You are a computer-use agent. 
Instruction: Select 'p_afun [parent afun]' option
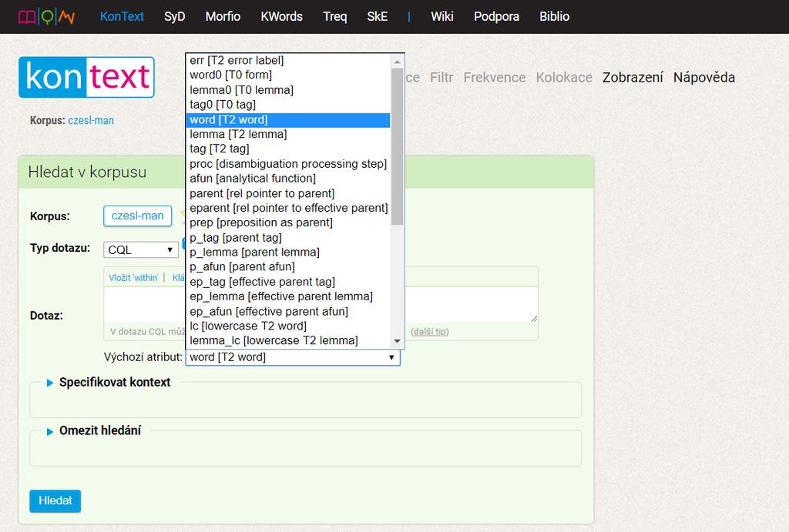click(288, 267)
